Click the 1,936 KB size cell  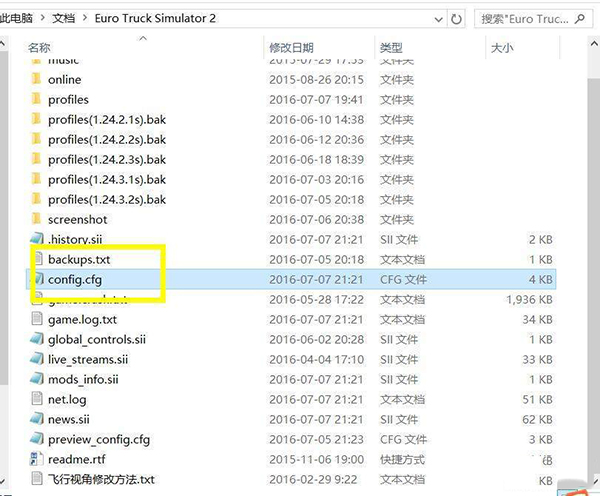530,299
